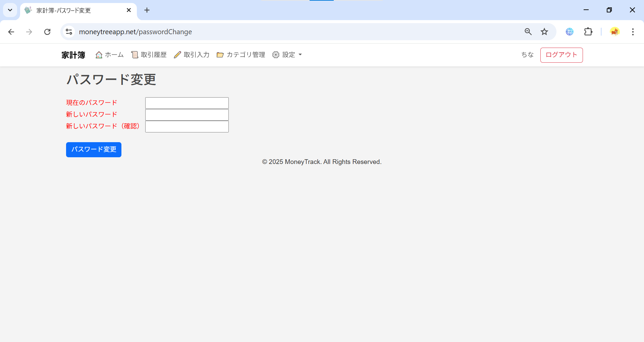
Task: Focus the 新しいパスワード input field
Action: pos(187,115)
